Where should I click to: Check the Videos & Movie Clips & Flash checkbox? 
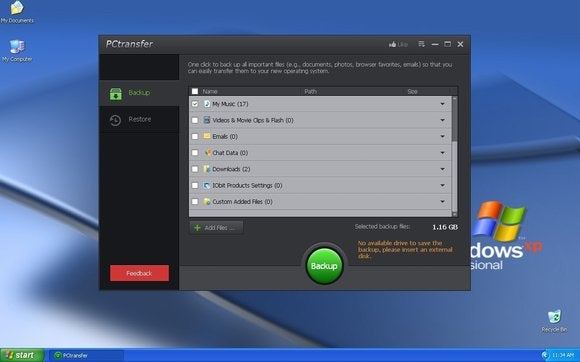[x=195, y=120]
